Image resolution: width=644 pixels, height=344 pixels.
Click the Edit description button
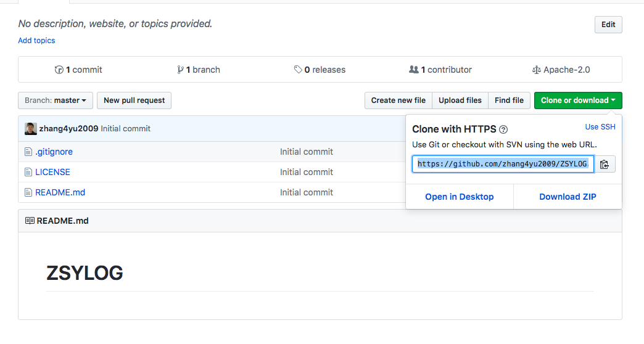(608, 25)
